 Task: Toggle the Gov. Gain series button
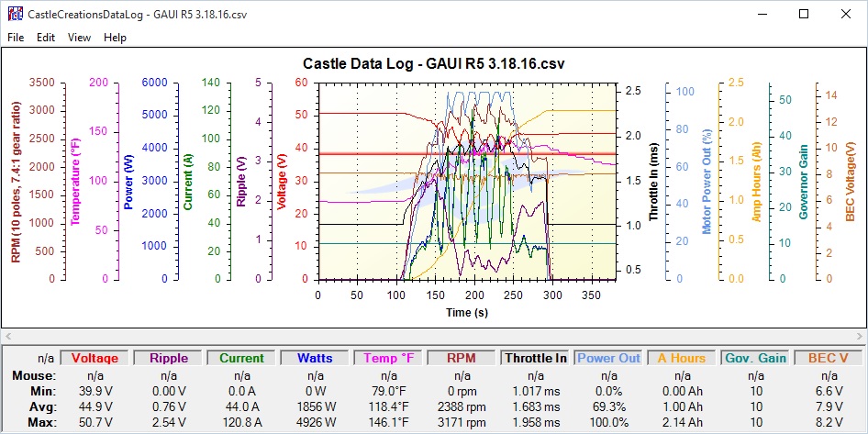tap(755, 358)
